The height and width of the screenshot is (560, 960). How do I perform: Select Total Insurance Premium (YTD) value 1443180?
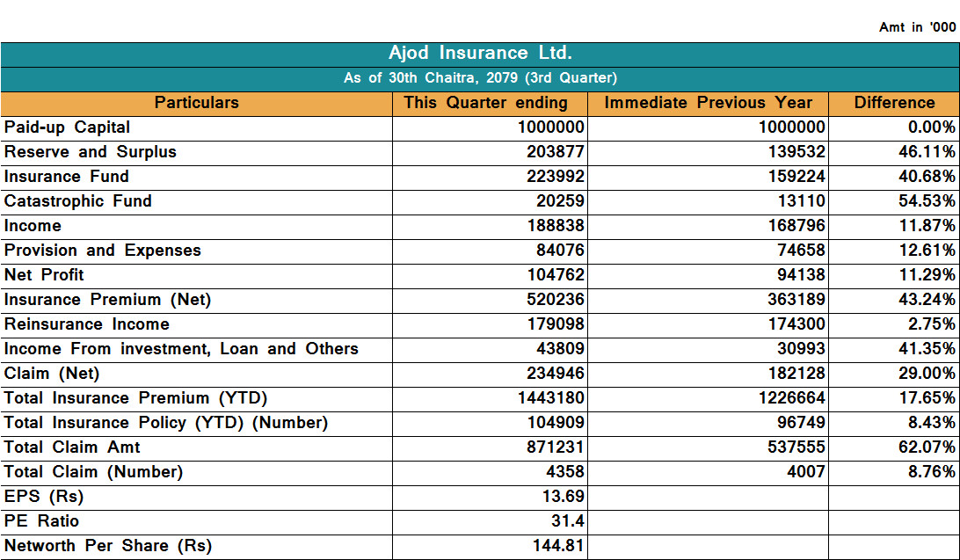point(551,398)
